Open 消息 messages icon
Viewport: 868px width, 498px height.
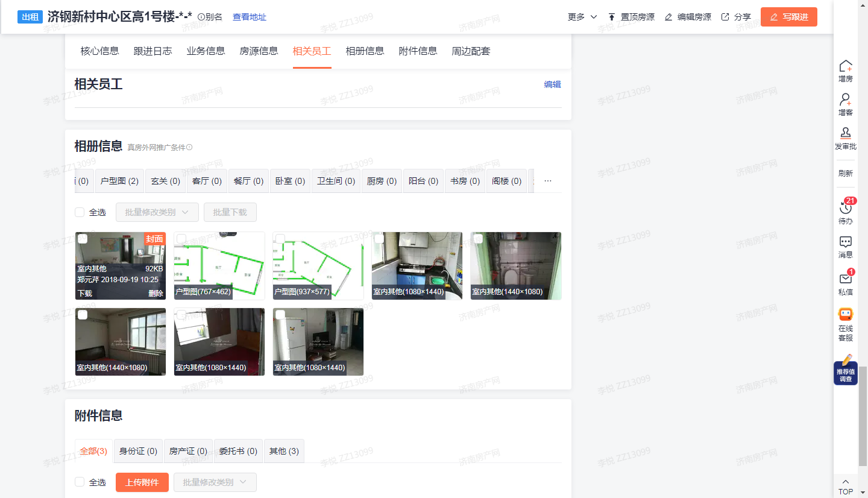click(x=846, y=242)
